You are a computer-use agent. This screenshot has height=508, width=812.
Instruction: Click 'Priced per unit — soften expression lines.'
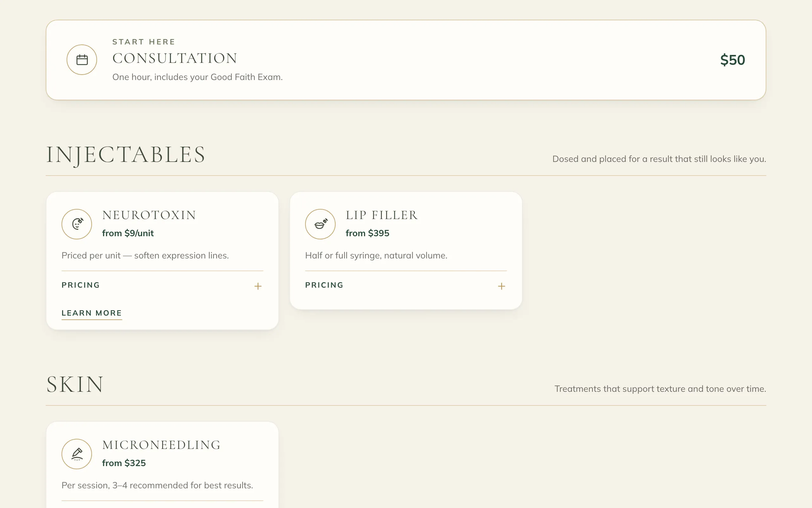tap(145, 256)
